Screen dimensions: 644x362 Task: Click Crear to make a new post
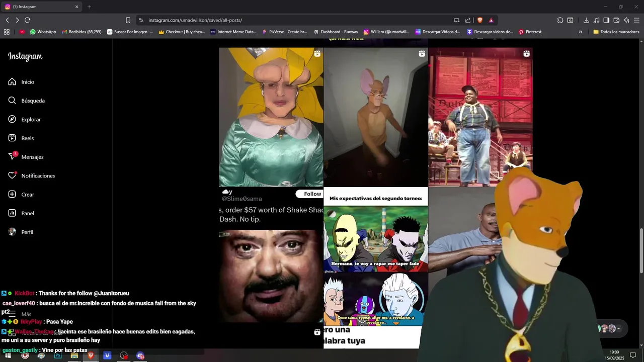point(21,195)
